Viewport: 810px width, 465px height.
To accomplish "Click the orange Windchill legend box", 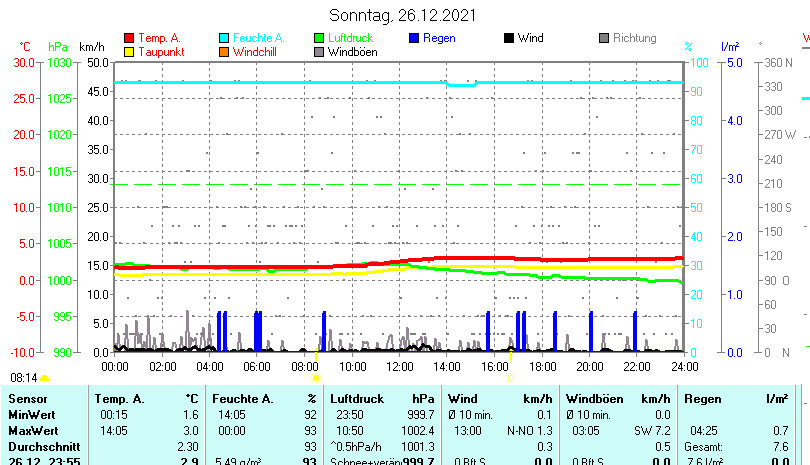I will [x=224, y=51].
